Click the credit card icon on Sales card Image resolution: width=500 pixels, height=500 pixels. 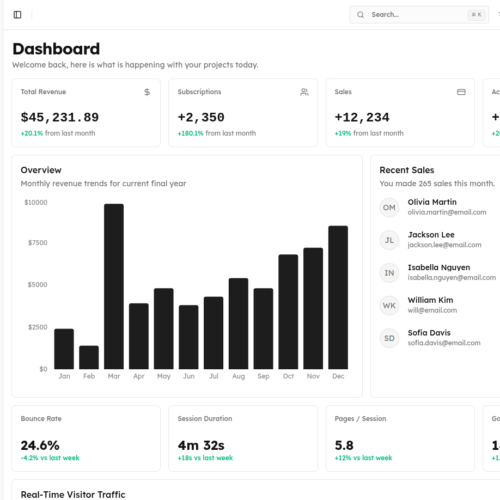461,92
